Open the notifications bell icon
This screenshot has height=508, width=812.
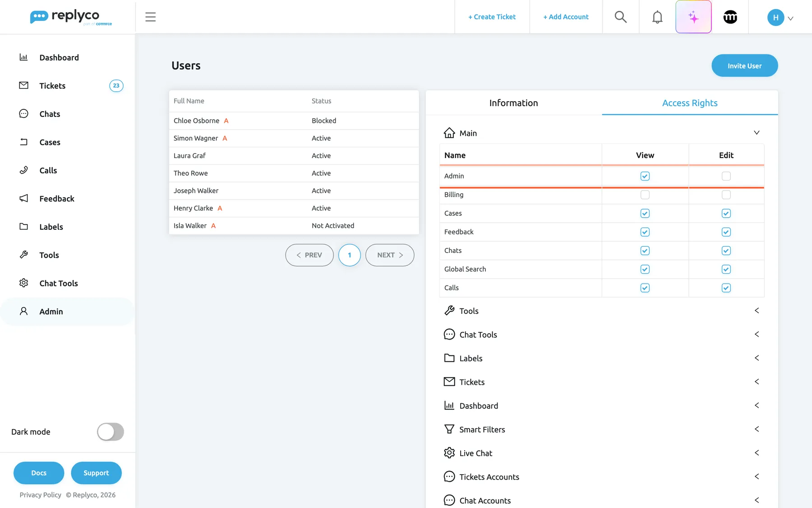tap(657, 17)
